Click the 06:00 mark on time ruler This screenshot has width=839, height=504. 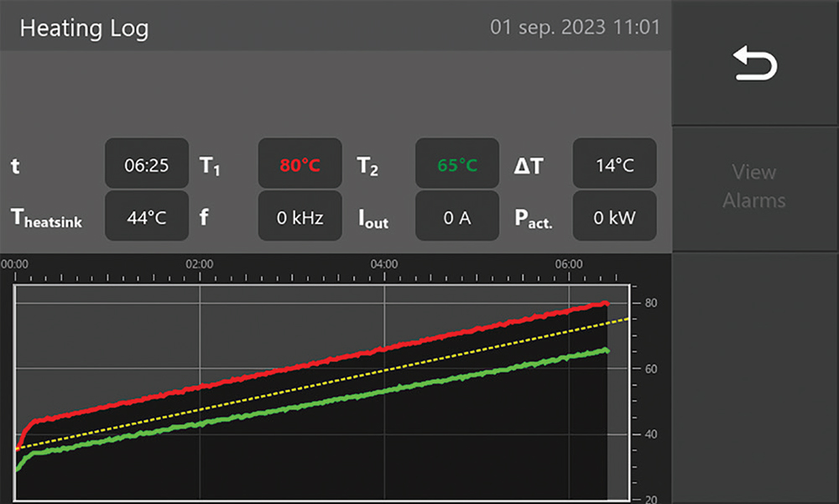[x=570, y=264]
